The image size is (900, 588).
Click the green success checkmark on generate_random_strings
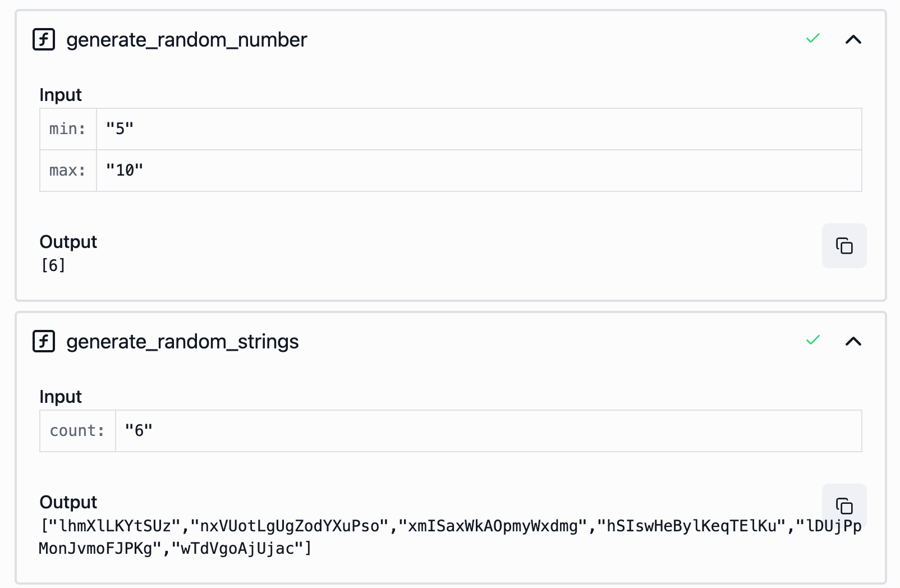(x=812, y=340)
